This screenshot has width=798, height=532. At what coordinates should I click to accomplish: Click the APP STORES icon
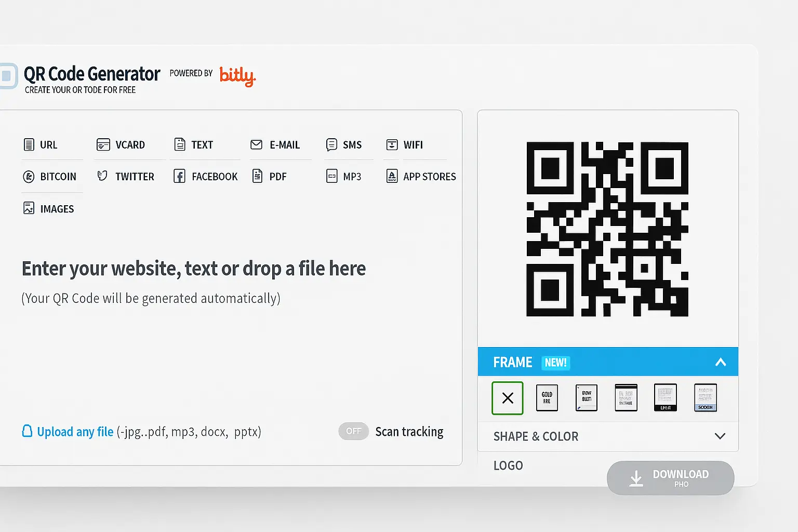pyautogui.click(x=392, y=176)
